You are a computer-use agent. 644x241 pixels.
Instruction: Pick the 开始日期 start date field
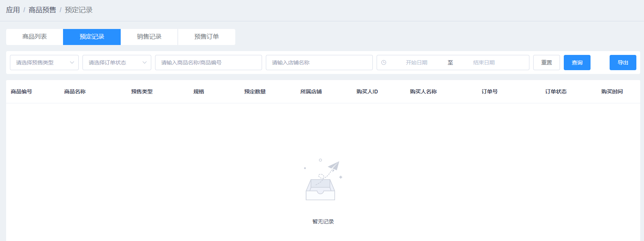(x=416, y=63)
